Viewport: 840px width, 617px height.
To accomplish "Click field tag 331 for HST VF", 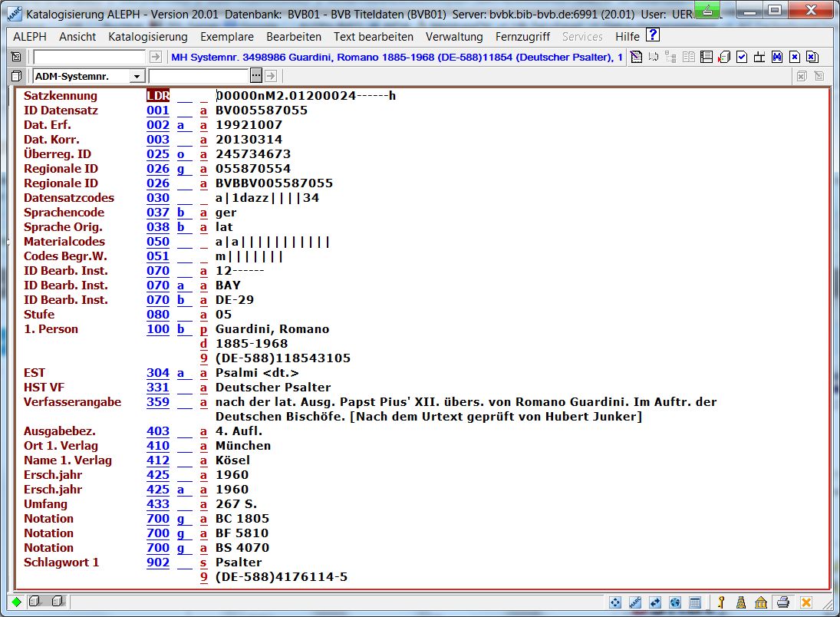I will coord(158,388).
